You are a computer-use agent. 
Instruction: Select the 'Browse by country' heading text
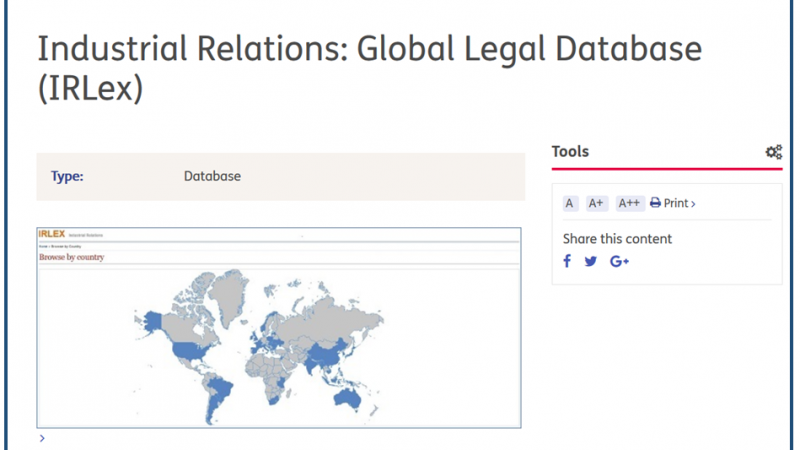[71, 257]
